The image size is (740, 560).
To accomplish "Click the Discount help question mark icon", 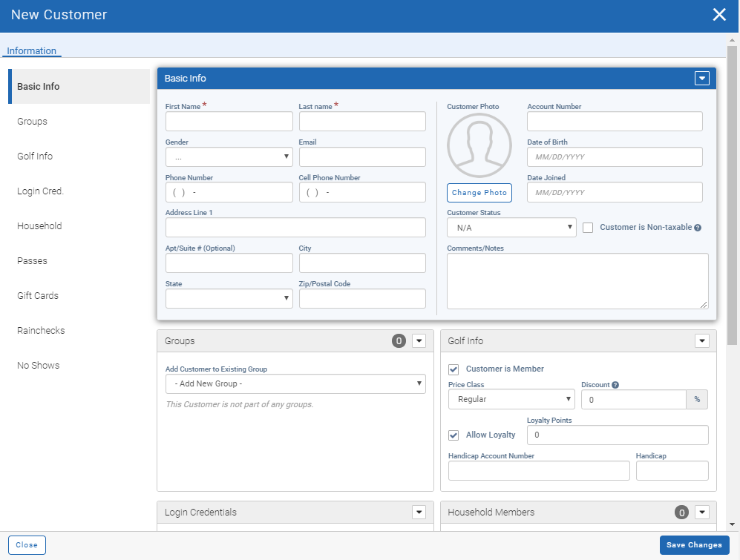I will pyautogui.click(x=615, y=385).
